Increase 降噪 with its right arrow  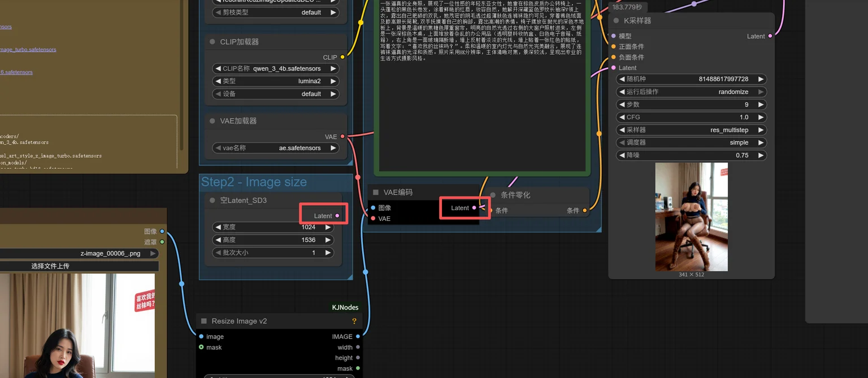(x=761, y=155)
